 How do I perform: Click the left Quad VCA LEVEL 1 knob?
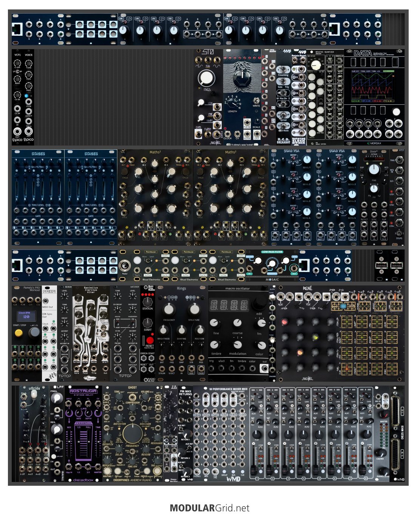307,160
